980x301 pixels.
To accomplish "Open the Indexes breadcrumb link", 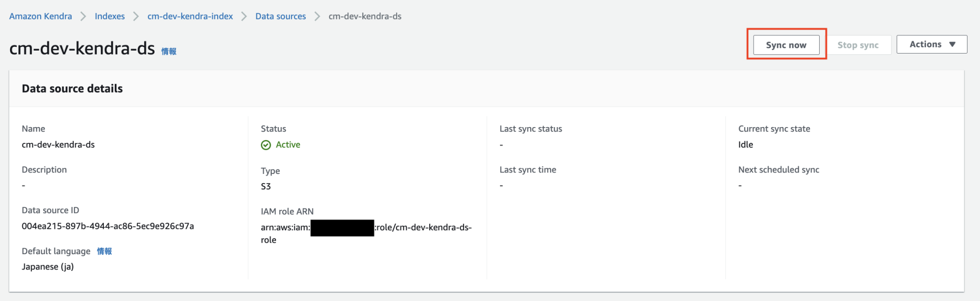I will click(x=110, y=16).
